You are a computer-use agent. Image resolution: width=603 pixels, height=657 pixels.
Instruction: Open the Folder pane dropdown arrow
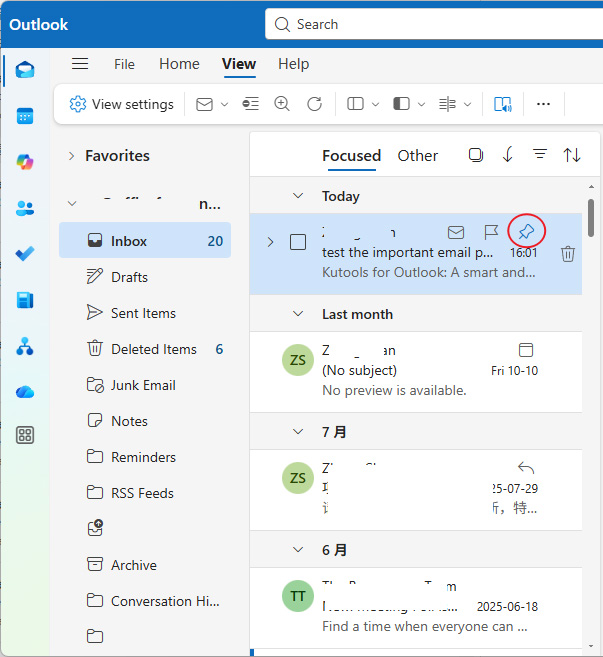coord(422,104)
